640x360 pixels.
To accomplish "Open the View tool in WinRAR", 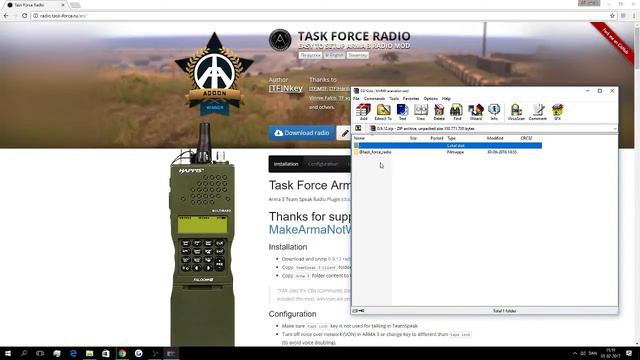I will tap(420, 112).
